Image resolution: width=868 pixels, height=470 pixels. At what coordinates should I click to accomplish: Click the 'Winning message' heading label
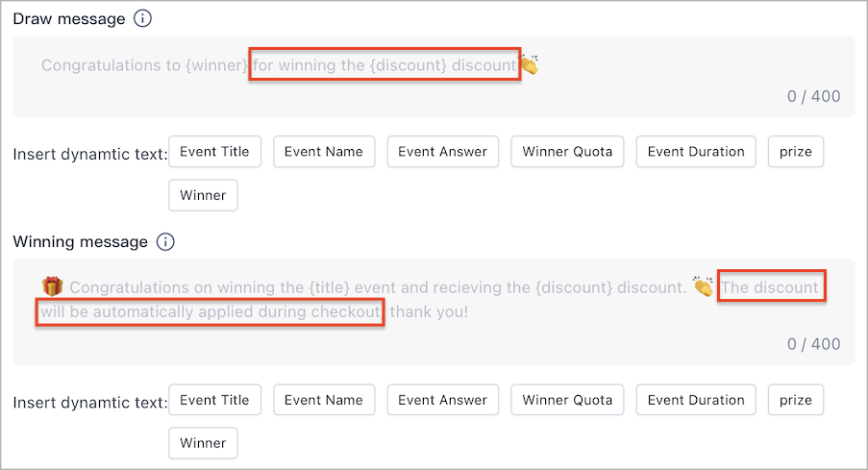point(81,242)
